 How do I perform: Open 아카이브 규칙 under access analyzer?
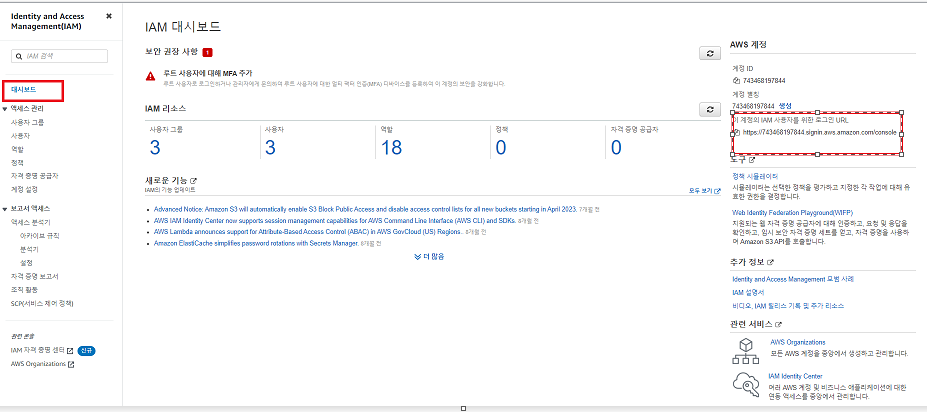click(x=40, y=235)
